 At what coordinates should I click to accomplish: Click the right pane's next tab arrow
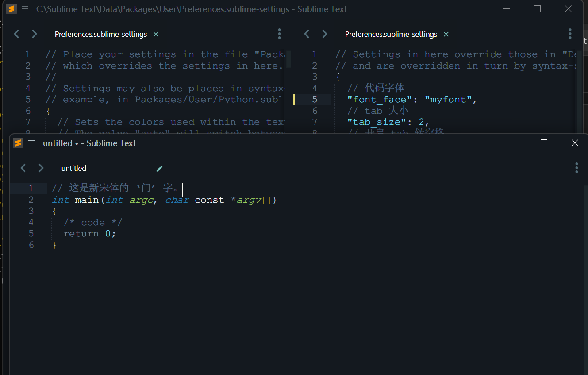(x=324, y=34)
